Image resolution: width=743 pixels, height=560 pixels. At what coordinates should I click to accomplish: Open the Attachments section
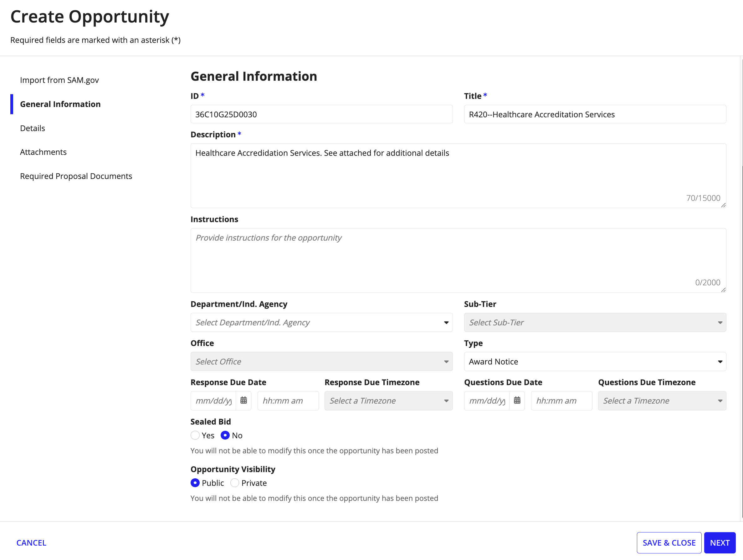click(x=43, y=152)
